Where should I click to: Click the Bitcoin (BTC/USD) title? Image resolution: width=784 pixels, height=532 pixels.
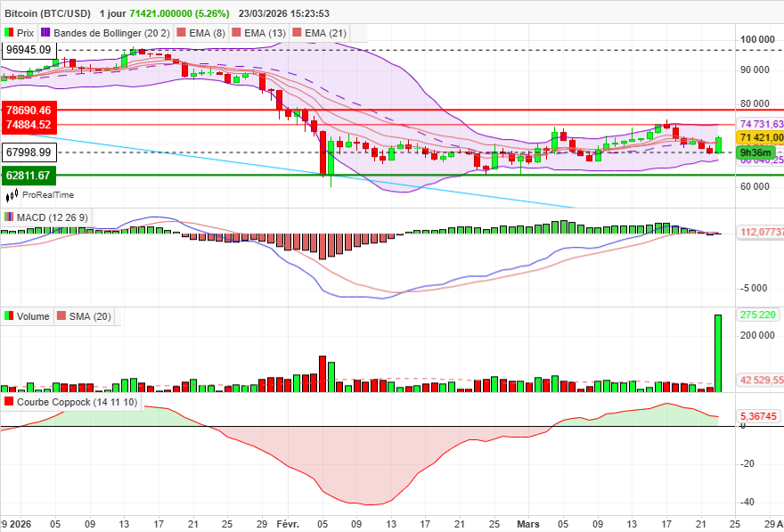48,13
